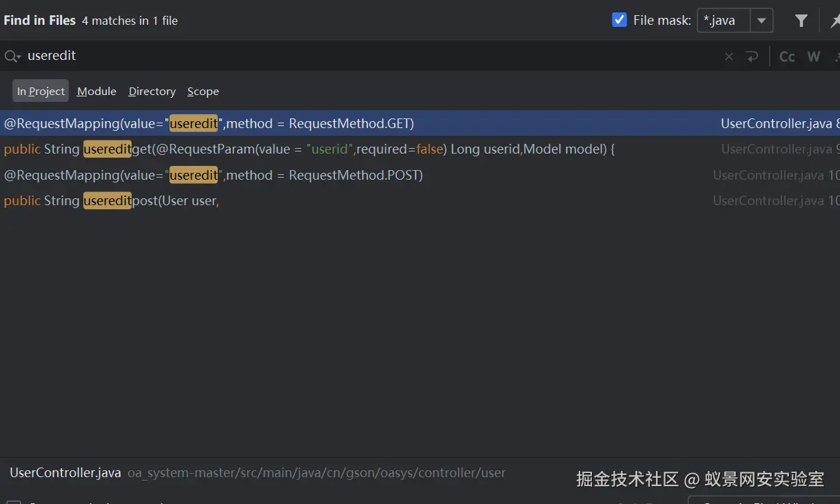The image size is (840, 504).
Task: Click the pin window icon
Action: (834, 21)
